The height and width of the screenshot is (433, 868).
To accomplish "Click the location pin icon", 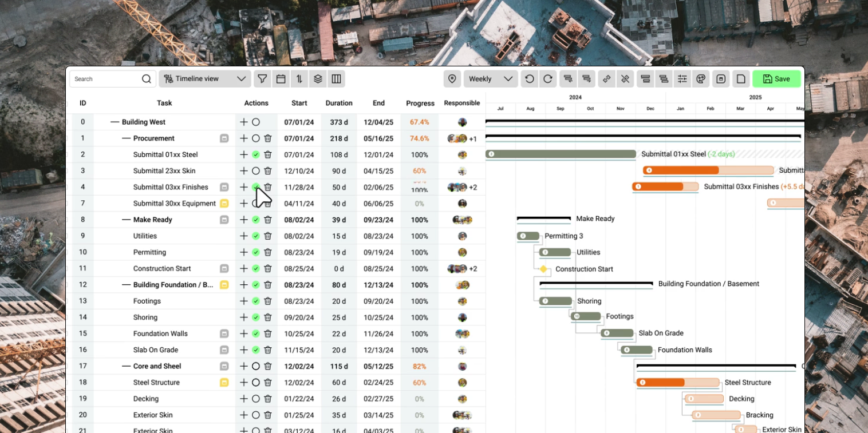I will coord(452,79).
